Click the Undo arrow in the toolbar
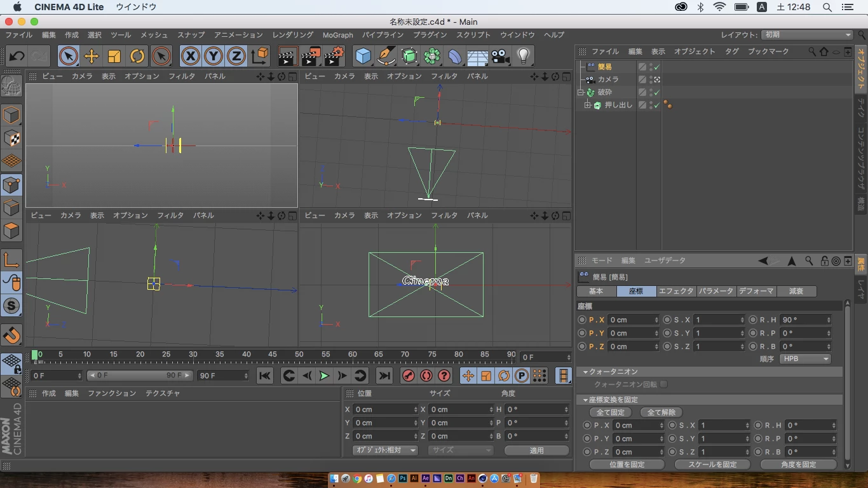The image size is (868, 488). pos(17,56)
